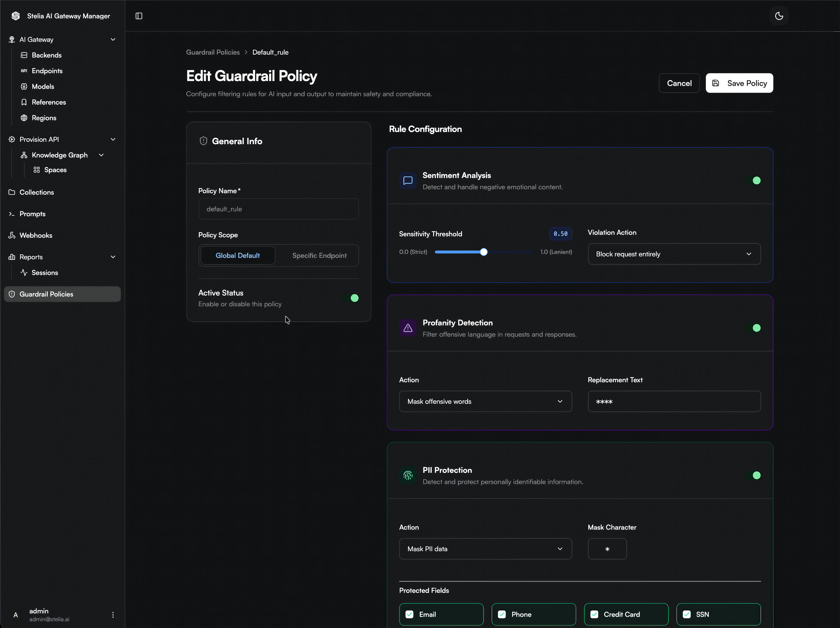Toggle the dark mode moon icon

click(x=779, y=16)
